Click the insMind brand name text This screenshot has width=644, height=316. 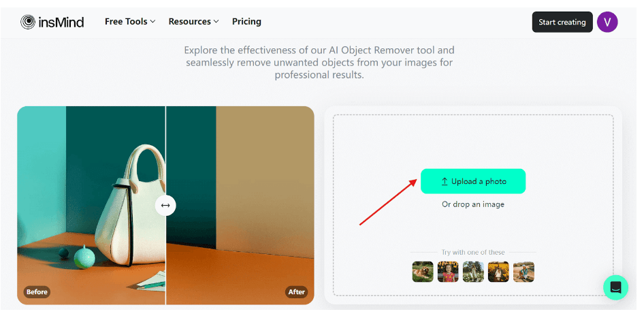coord(62,22)
